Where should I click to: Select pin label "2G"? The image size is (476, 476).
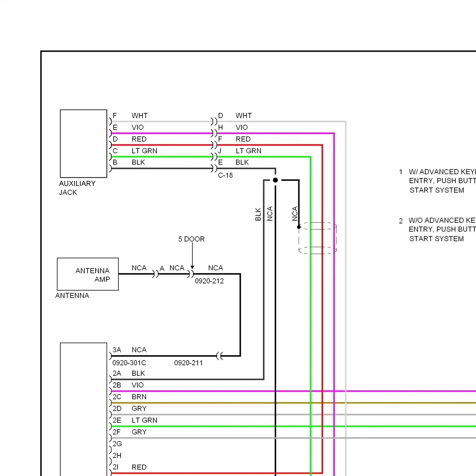tap(117, 444)
